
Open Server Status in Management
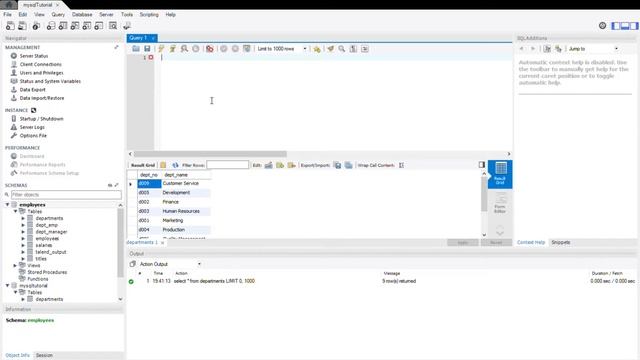pyautogui.click(x=34, y=56)
